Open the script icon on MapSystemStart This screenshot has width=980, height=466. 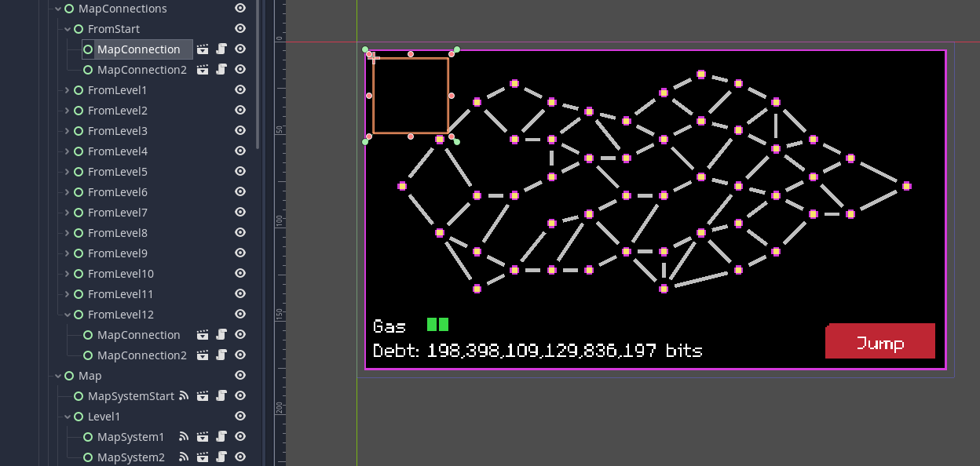click(x=221, y=396)
